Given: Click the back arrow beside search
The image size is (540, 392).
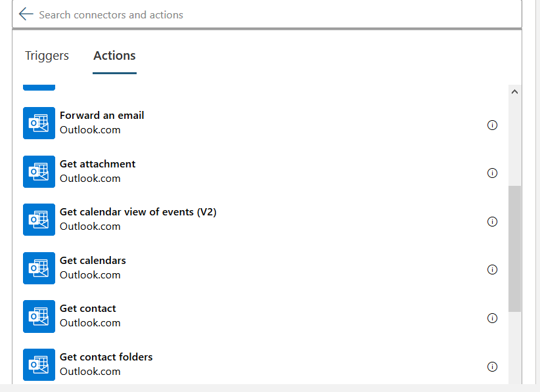Looking at the screenshot, I should click(x=26, y=14).
